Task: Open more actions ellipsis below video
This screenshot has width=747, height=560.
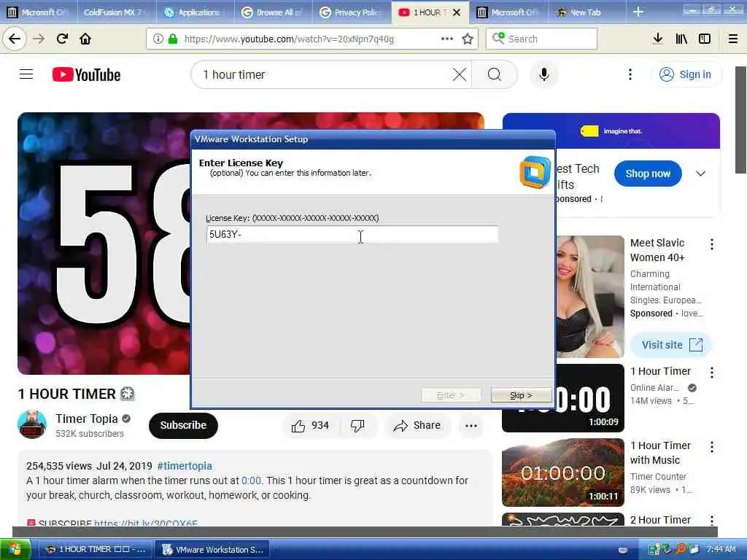Action: [x=471, y=426]
